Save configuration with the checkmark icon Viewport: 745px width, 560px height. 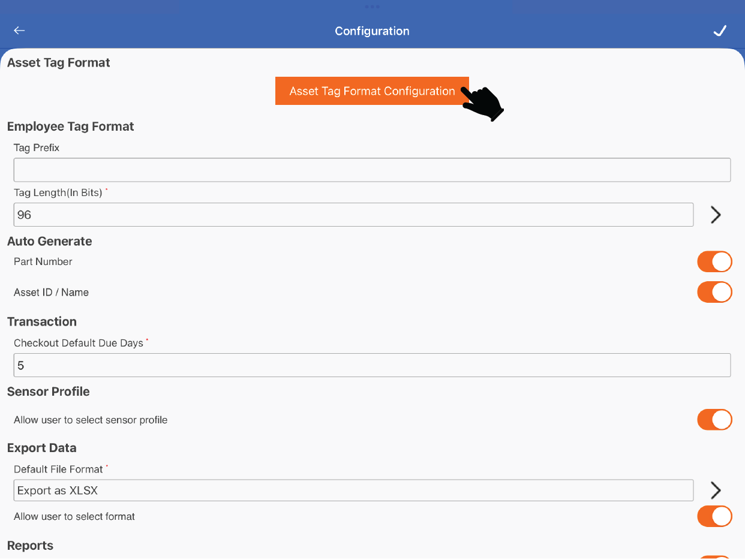click(x=720, y=31)
